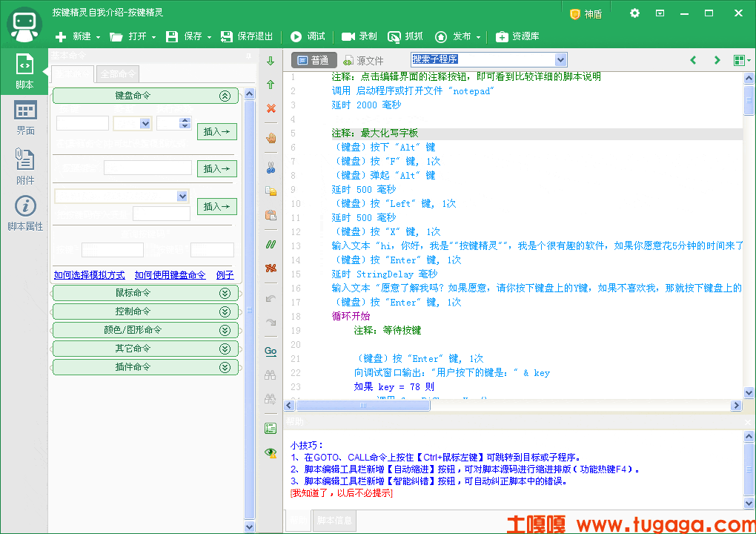
Task: Click the 调试 debug play button
Action: coord(308,36)
